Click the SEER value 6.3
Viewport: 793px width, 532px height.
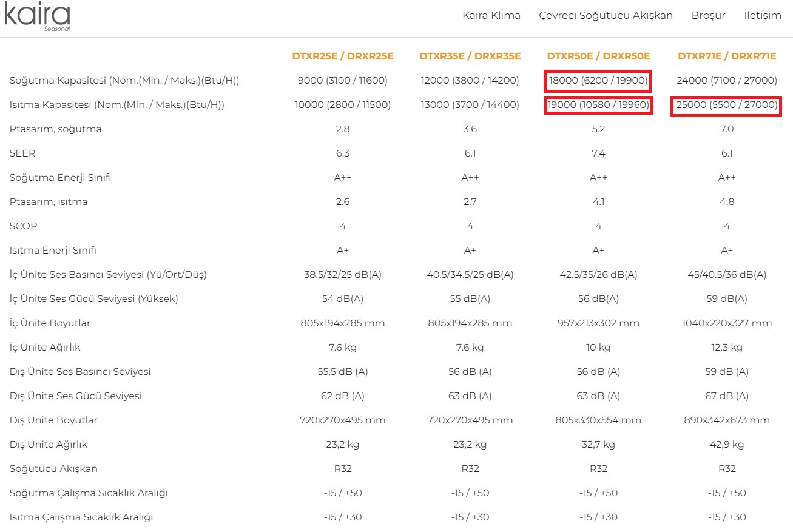tap(343, 153)
